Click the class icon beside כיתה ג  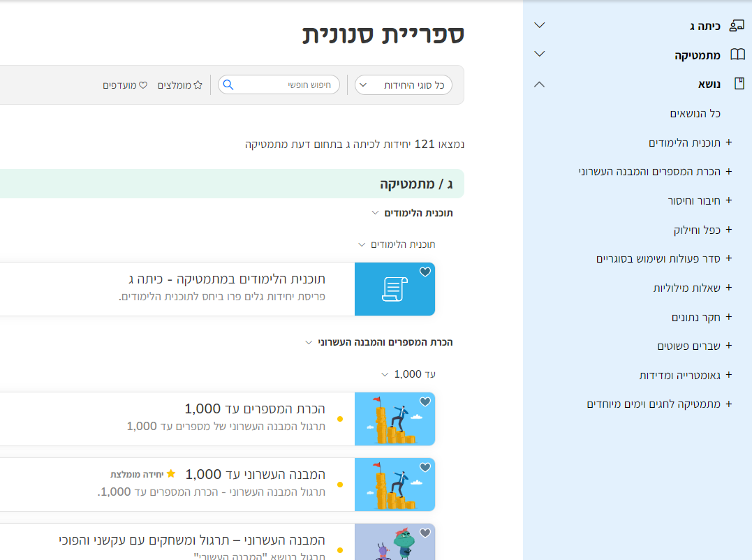(737, 25)
